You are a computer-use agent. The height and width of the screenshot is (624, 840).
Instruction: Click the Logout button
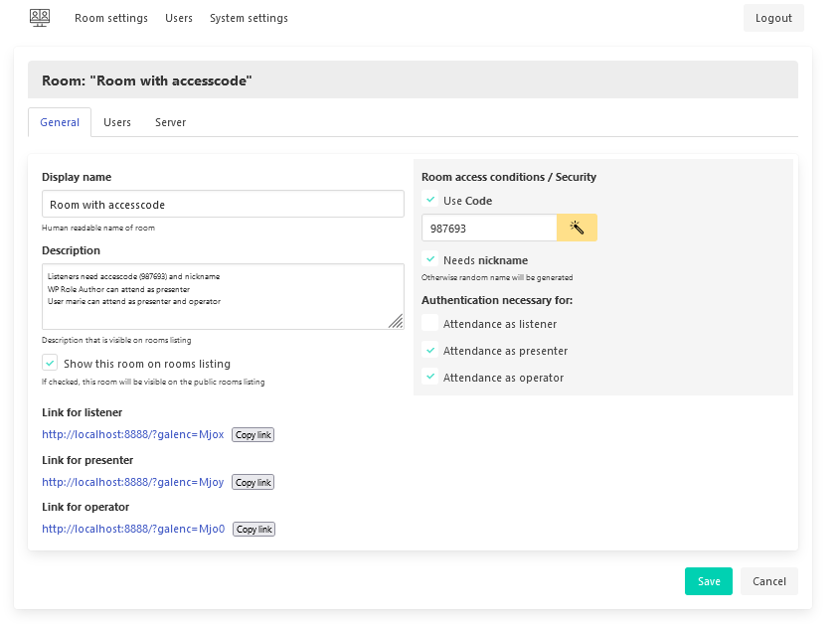(x=773, y=18)
